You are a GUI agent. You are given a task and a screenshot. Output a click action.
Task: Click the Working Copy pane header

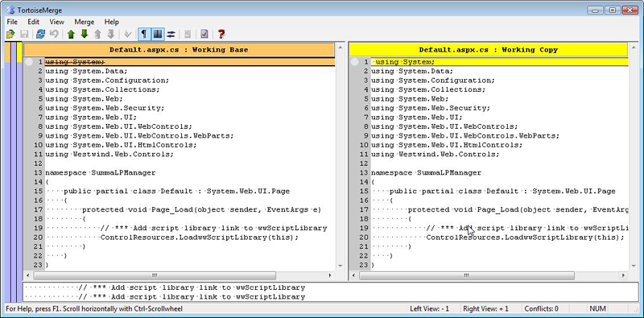tap(489, 50)
